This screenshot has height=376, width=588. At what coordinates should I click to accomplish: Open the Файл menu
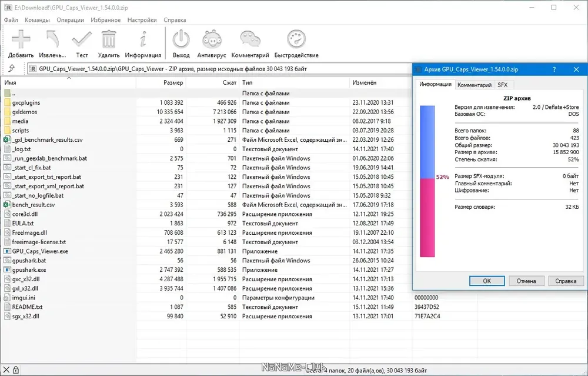coord(11,20)
